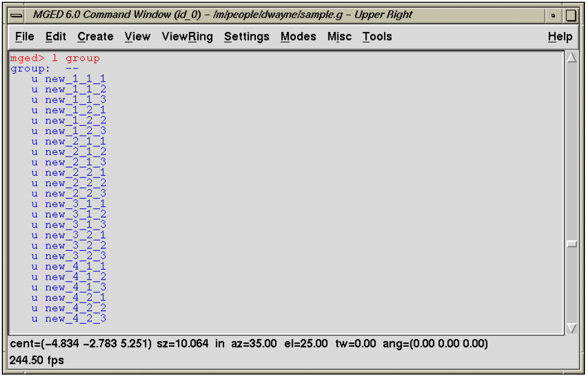The image size is (588, 377).
Task: Click the cent=(-4.834 -2.783 5.251) status value
Action: pos(81,344)
